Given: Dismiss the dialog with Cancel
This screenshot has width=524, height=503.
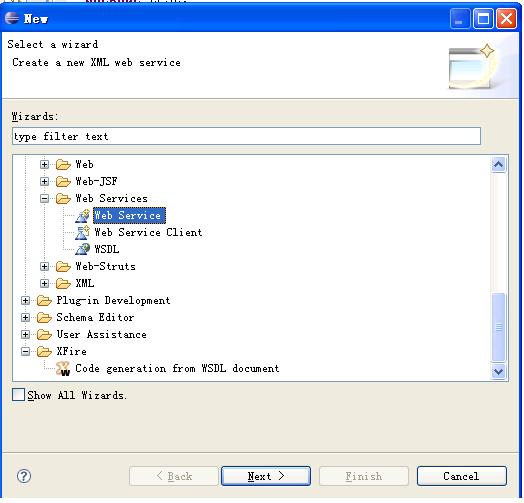Looking at the screenshot, I should click(462, 476).
